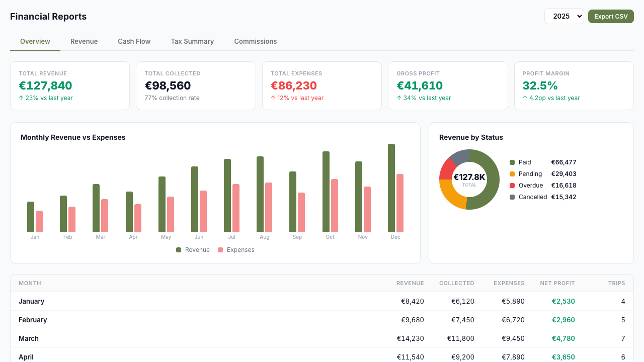644x362 pixels.
Task: Click the Expenses column header in table
Action: tap(509, 283)
